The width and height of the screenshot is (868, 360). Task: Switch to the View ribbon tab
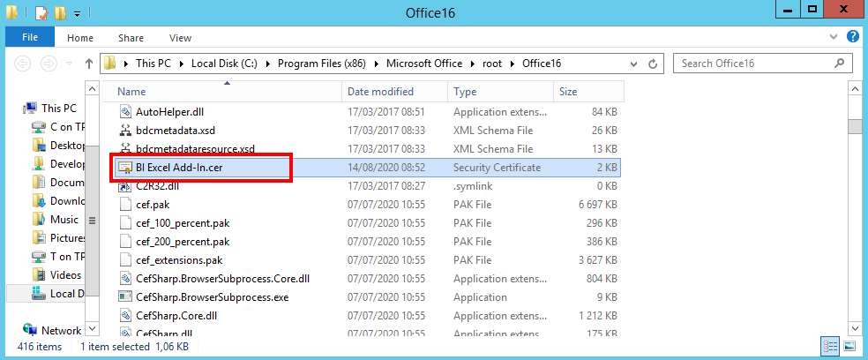[180, 38]
